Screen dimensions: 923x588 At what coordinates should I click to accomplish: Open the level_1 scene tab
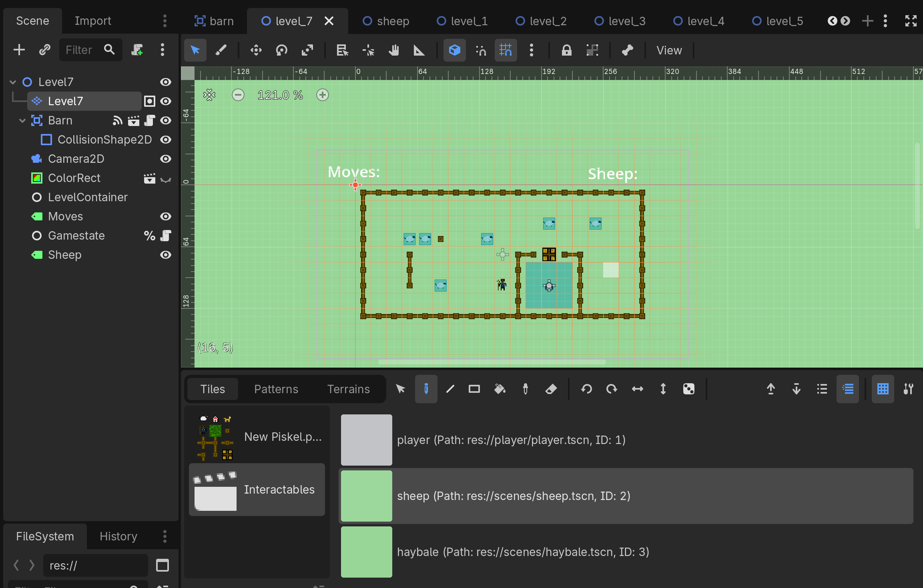coord(462,21)
